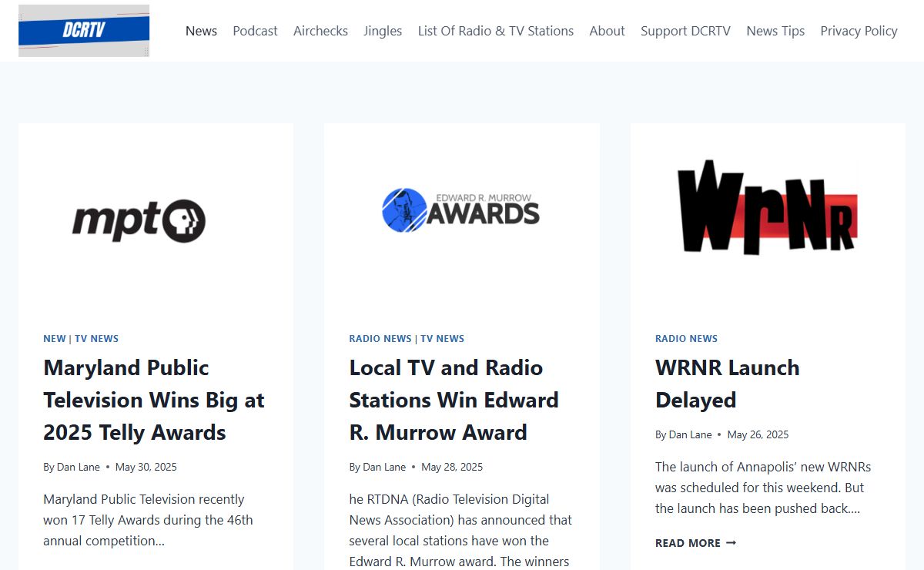Open List Of Radio & TV Stations
924x570 pixels.
(x=496, y=31)
